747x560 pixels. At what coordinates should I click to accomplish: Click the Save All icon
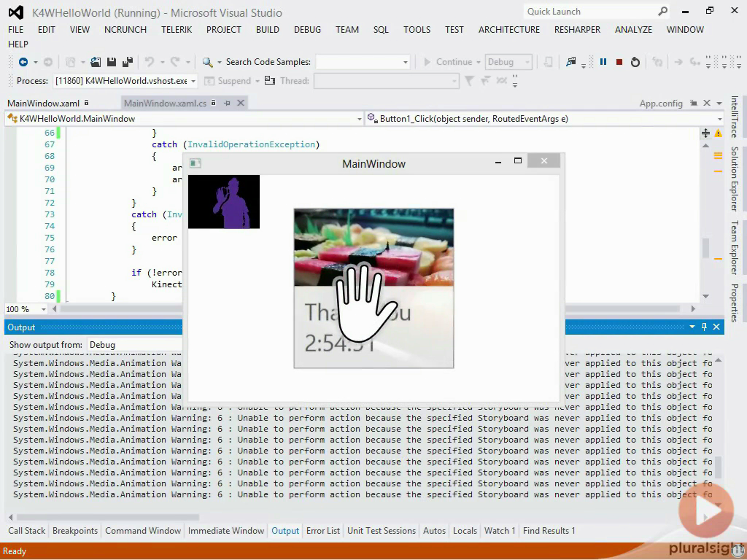click(x=128, y=62)
